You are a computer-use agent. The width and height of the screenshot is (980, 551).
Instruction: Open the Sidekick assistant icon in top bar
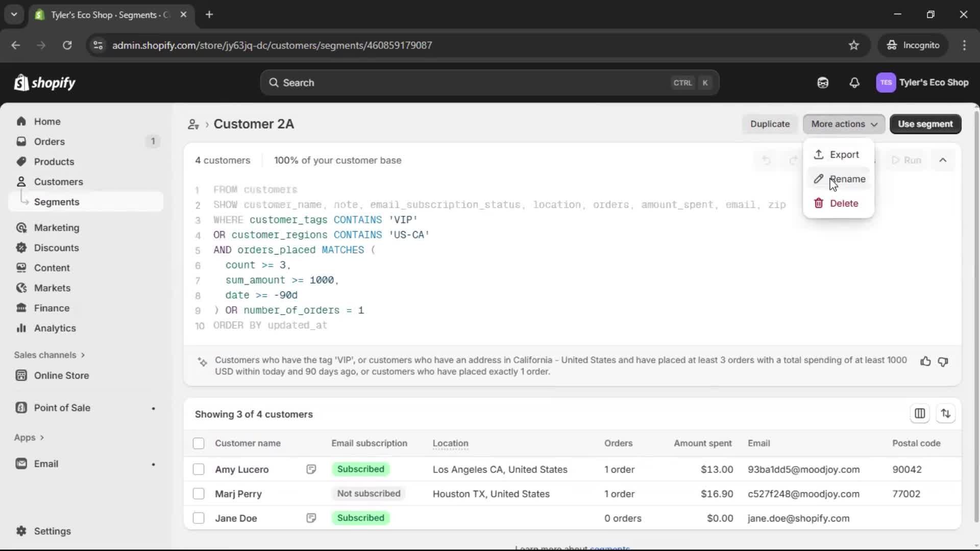(823, 83)
